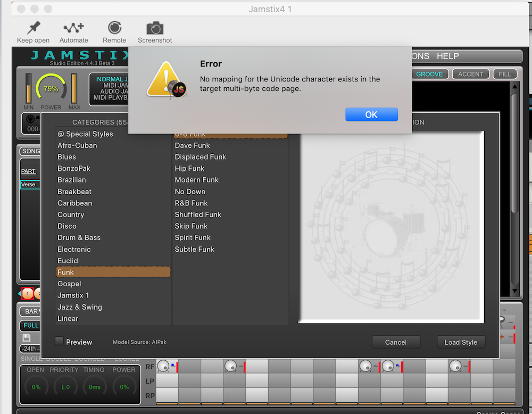The image size is (532, 414).
Task: Click the Remote toolbar icon
Action: (114, 28)
